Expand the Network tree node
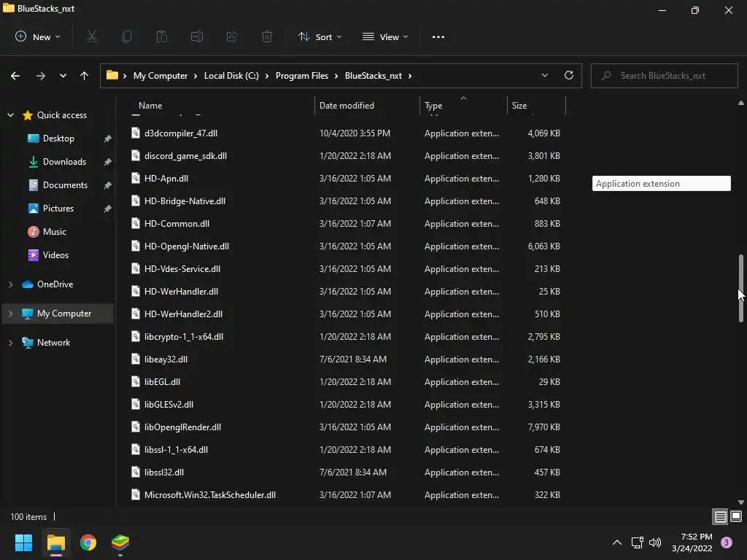This screenshot has height=560, width=747. [10, 343]
